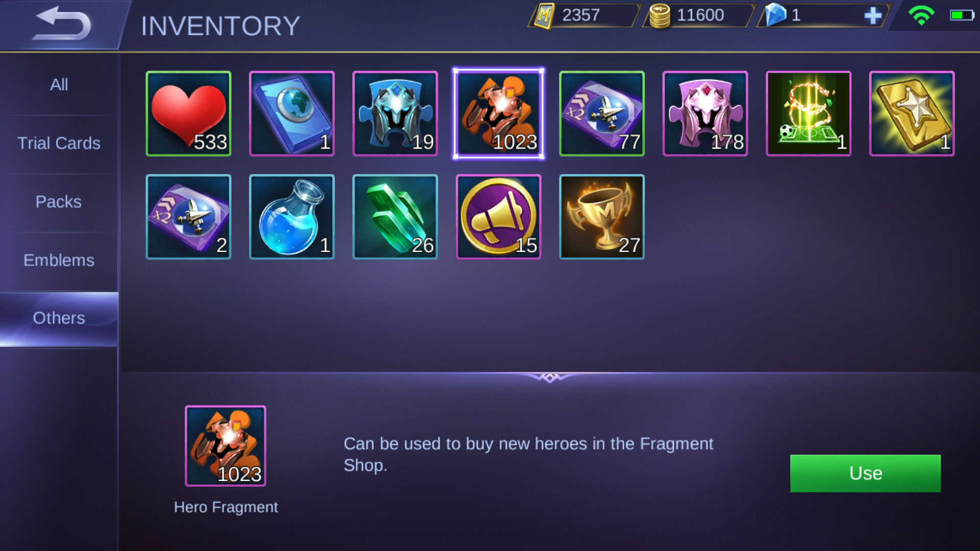
Task: Select the golden star card item
Action: tap(912, 114)
